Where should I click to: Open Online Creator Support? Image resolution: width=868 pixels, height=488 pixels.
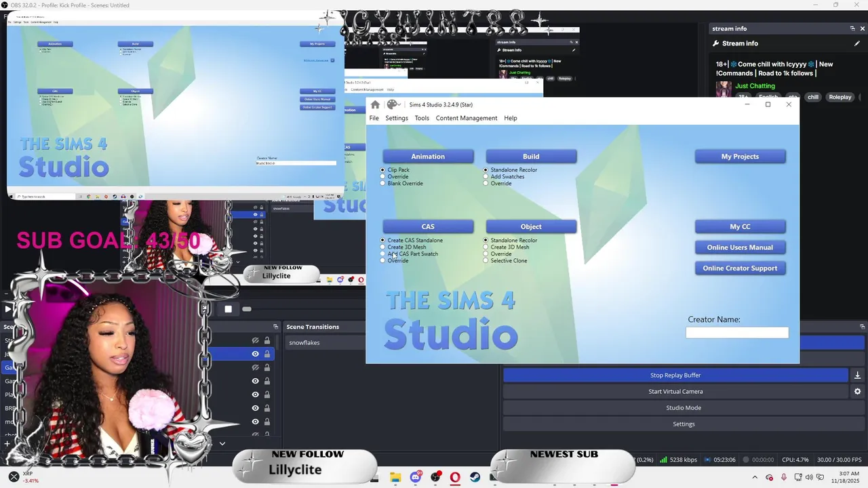coord(740,268)
